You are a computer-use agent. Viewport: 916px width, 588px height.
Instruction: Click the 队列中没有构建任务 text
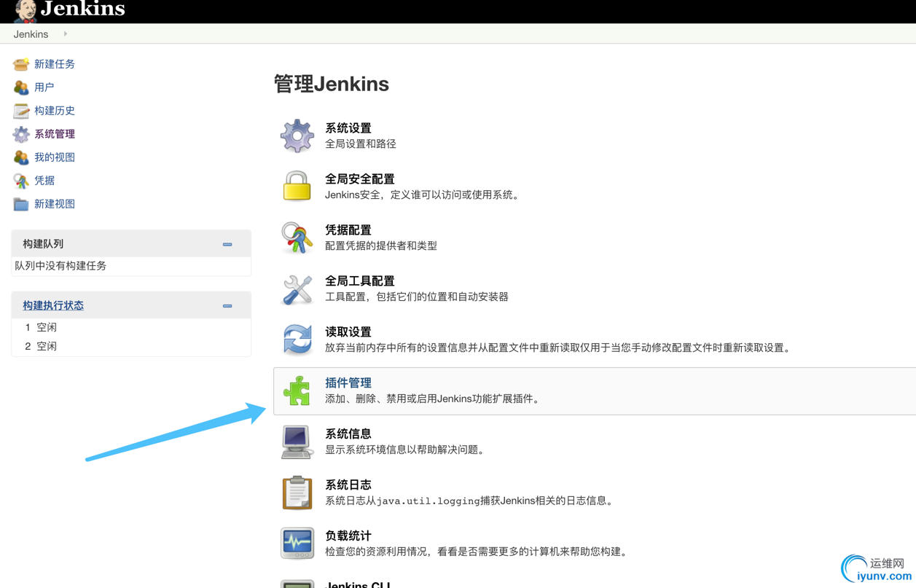tap(60, 266)
